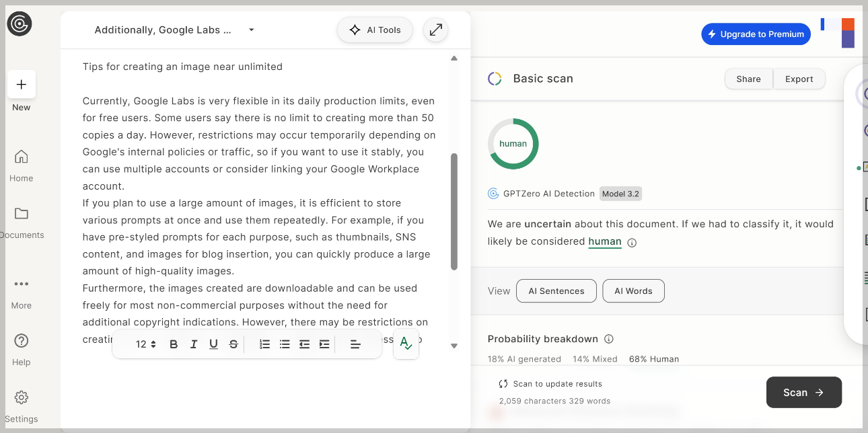Open the profile avatar at top right
Viewport: 868px width, 433px height.
point(838,33)
